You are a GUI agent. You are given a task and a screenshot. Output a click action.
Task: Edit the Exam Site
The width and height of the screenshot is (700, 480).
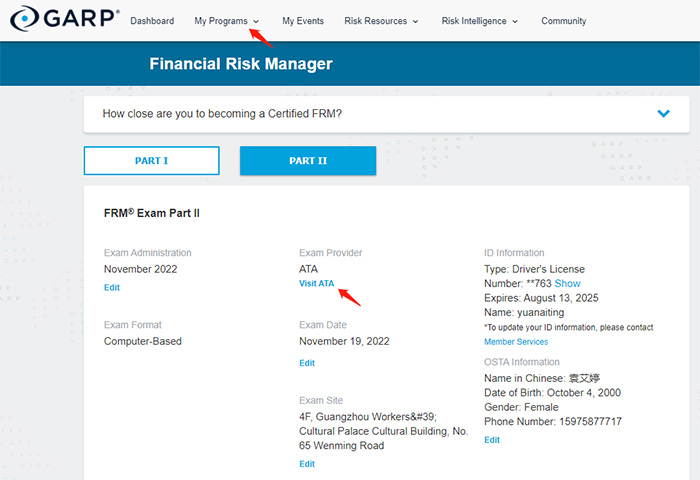[307, 464]
